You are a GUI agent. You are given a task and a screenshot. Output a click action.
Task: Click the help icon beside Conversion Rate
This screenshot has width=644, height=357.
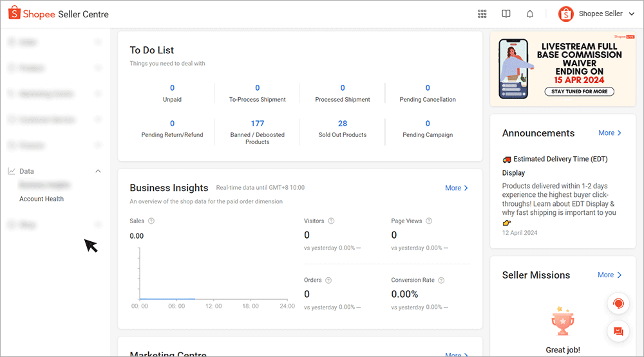tap(441, 280)
